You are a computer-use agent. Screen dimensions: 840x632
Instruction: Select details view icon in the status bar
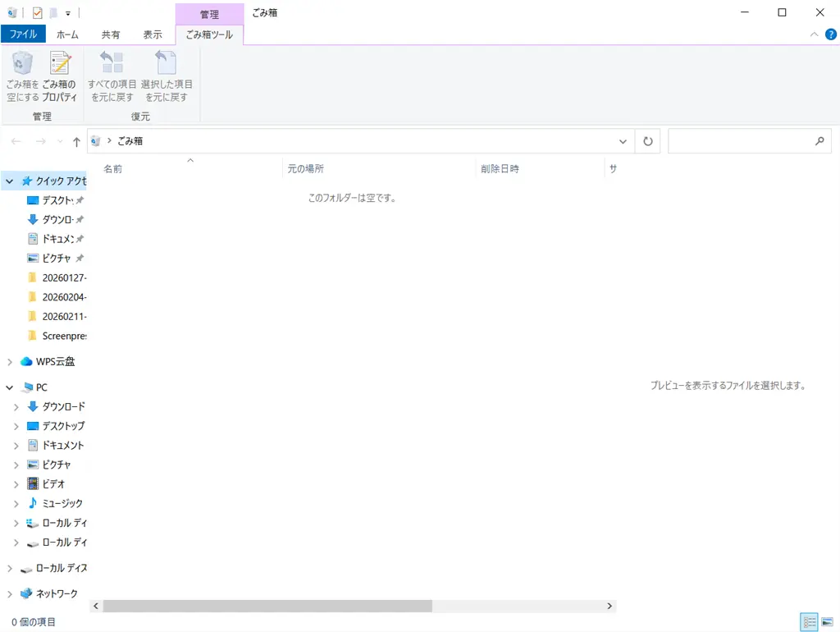pyautogui.click(x=809, y=622)
